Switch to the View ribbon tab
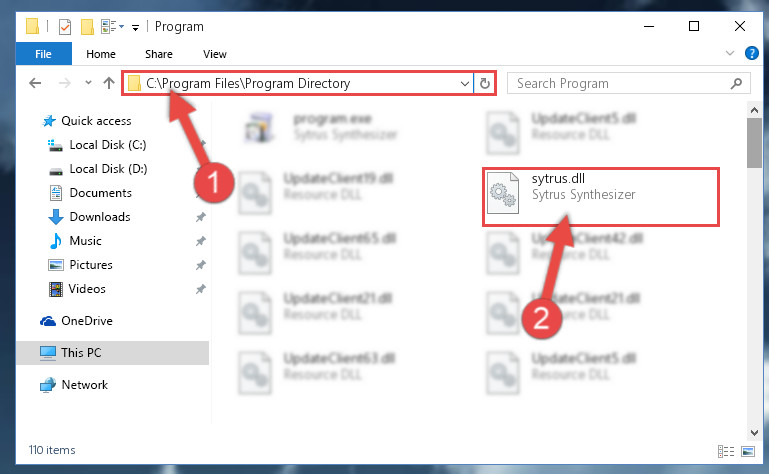Screen dimensions: 769x474 [215, 54]
